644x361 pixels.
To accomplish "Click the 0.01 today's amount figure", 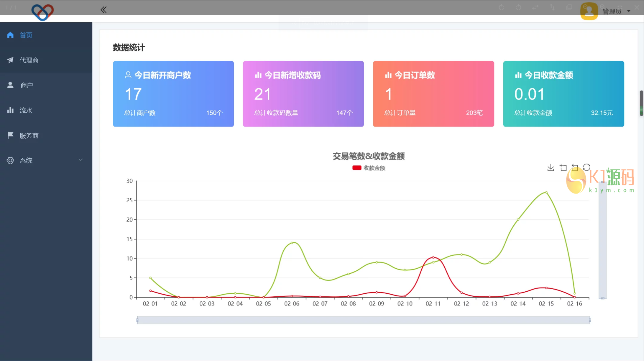I will pos(530,94).
